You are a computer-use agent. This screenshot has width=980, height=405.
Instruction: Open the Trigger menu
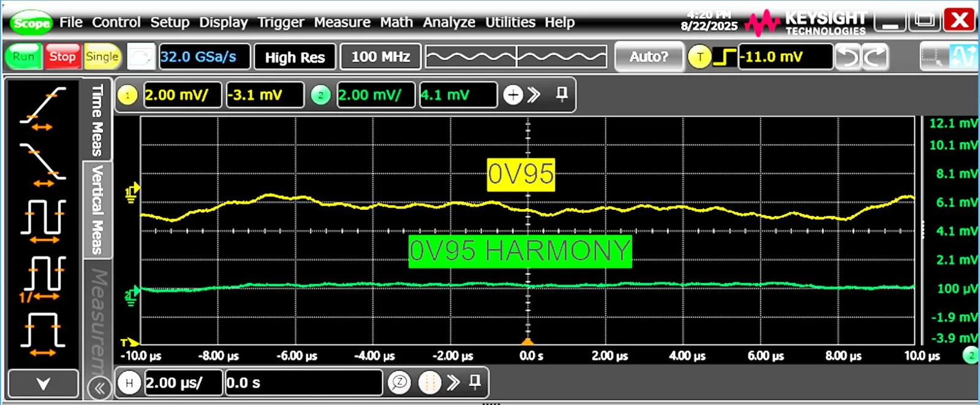click(281, 23)
